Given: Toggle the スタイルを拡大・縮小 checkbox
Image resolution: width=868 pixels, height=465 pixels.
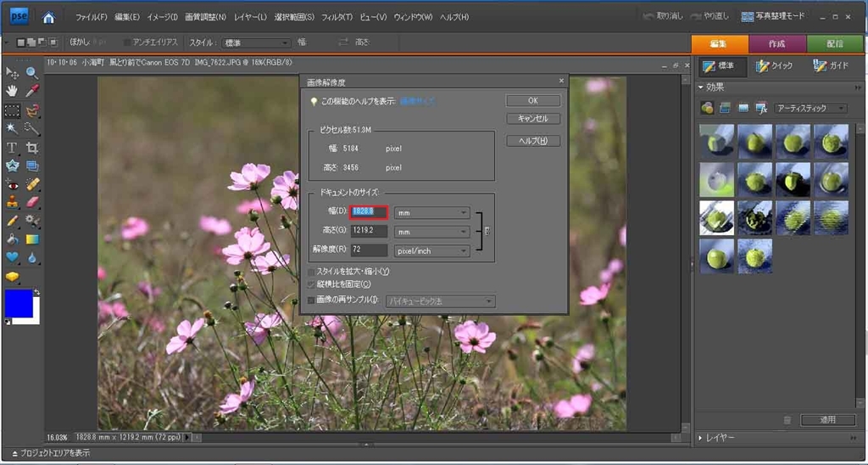Looking at the screenshot, I should tap(311, 272).
